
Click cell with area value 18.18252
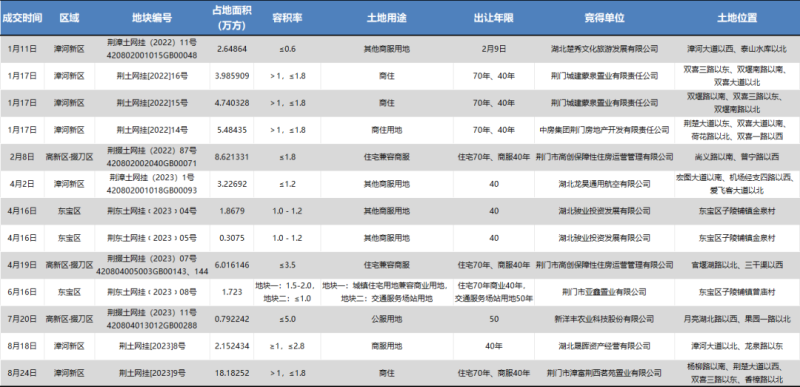[232, 373]
